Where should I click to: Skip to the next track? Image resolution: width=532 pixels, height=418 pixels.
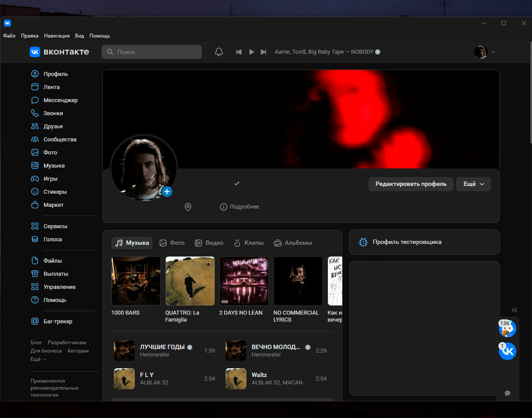point(263,52)
